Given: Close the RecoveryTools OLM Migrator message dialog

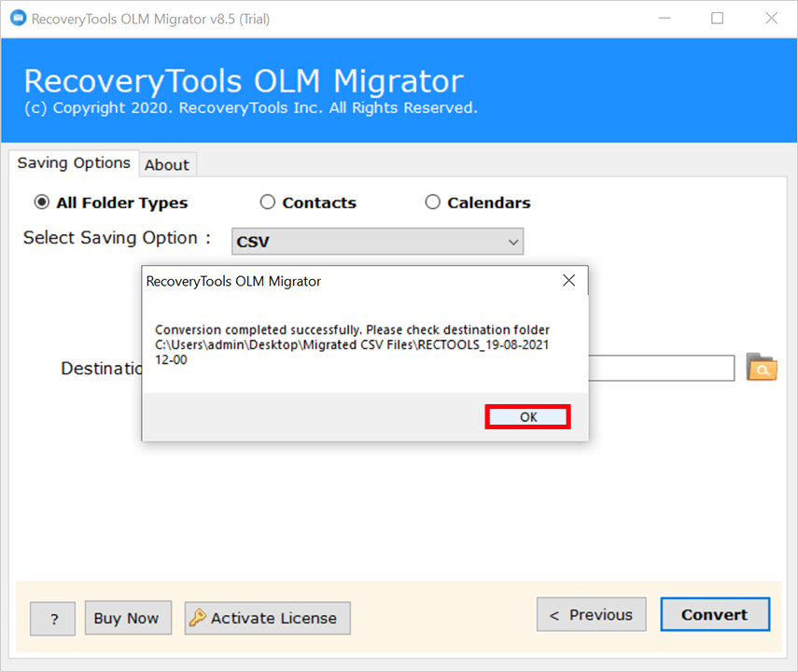Looking at the screenshot, I should pyautogui.click(x=569, y=281).
